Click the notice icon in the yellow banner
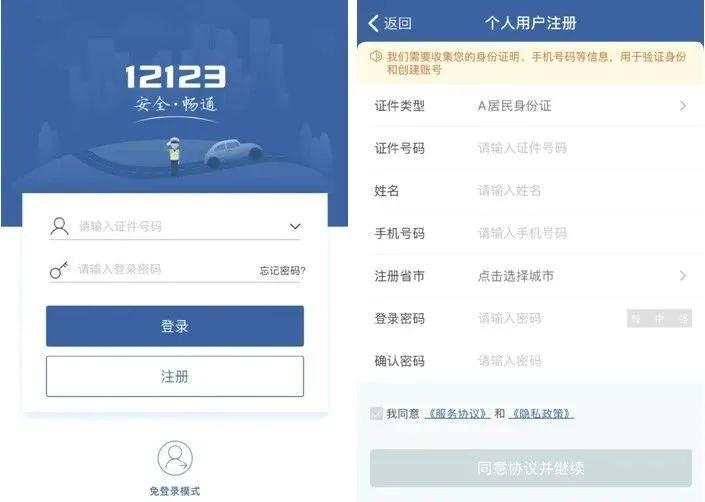Viewport: 705px width, 502px height. 375,56
